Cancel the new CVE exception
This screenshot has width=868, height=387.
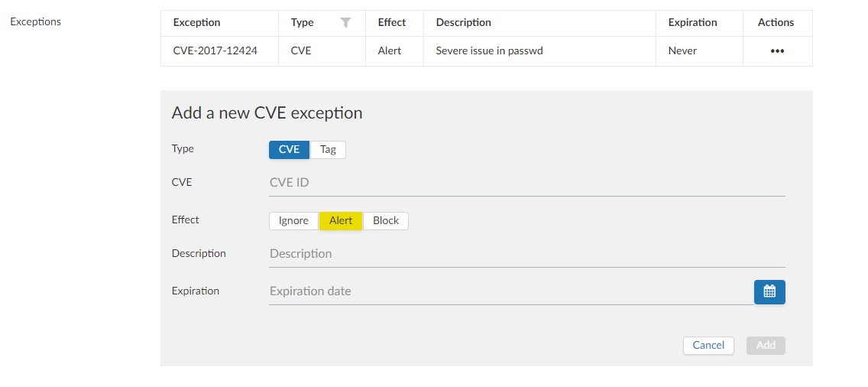708,346
